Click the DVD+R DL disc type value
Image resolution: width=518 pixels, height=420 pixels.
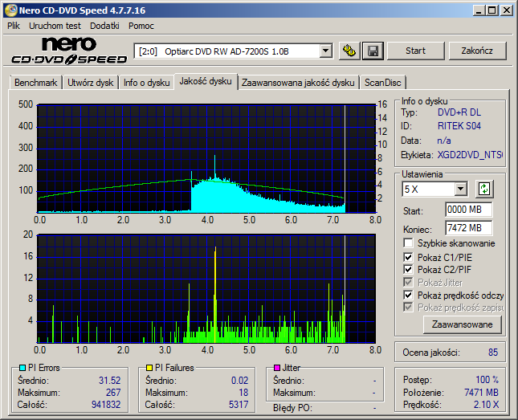459,112
